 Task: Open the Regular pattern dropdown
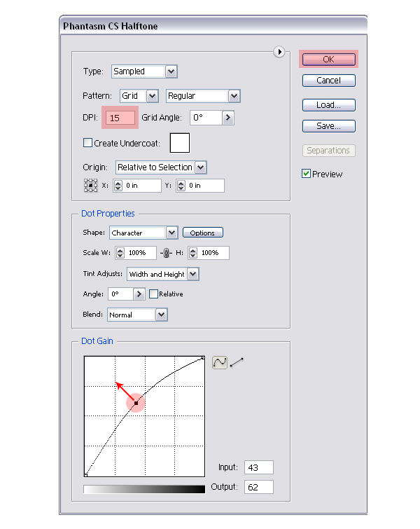tap(203, 96)
